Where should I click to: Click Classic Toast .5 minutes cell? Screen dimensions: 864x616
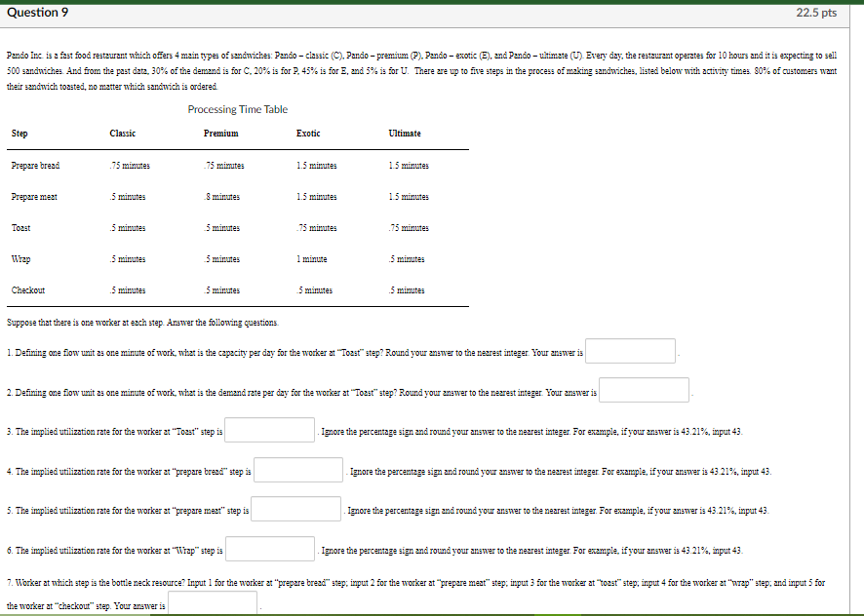point(128,227)
